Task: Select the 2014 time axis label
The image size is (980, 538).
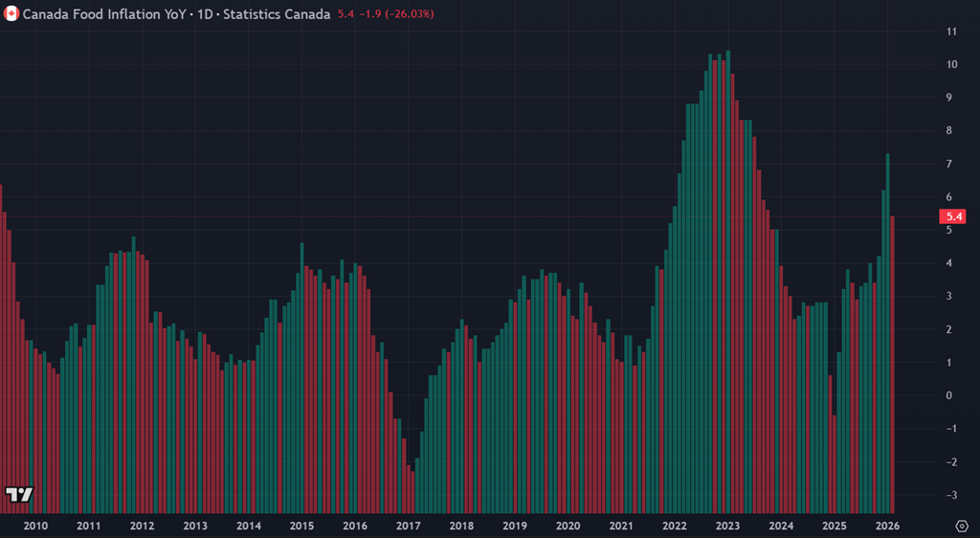Action: [248, 526]
